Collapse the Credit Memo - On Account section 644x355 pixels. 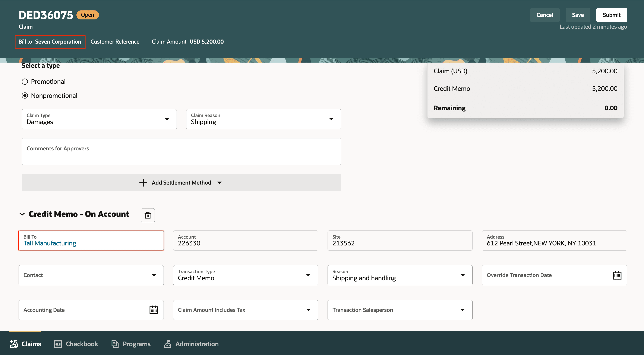point(22,214)
